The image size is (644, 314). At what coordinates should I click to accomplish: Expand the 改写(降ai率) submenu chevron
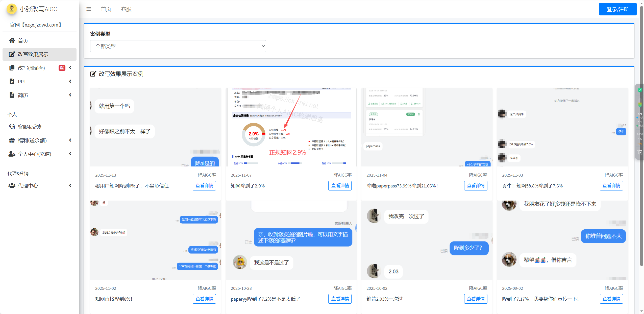point(70,68)
